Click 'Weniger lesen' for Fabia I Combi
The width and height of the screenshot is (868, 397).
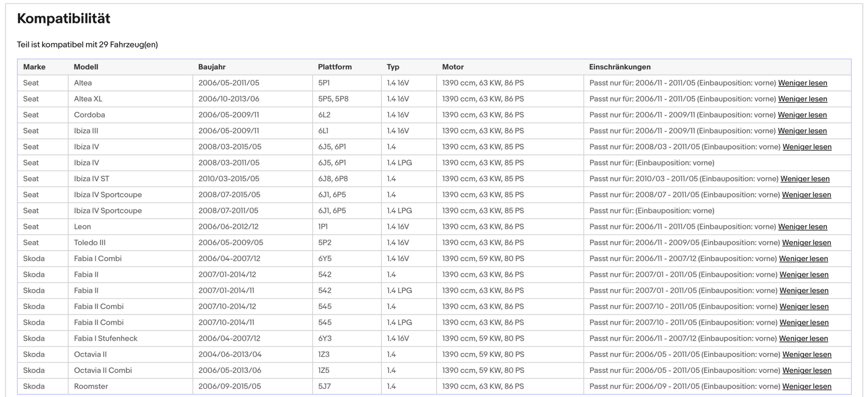point(803,259)
